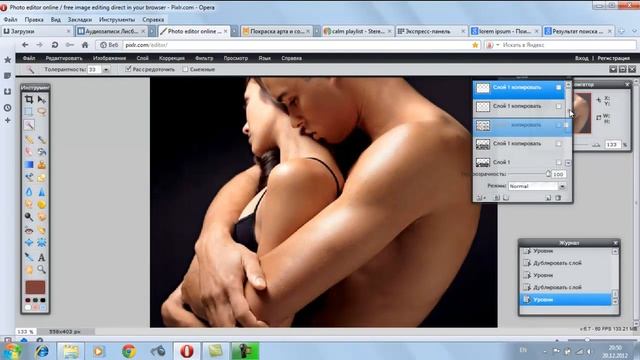Click the scroll-down arrow beside Слой 1 layer

pyautogui.click(x=568, y=163)
